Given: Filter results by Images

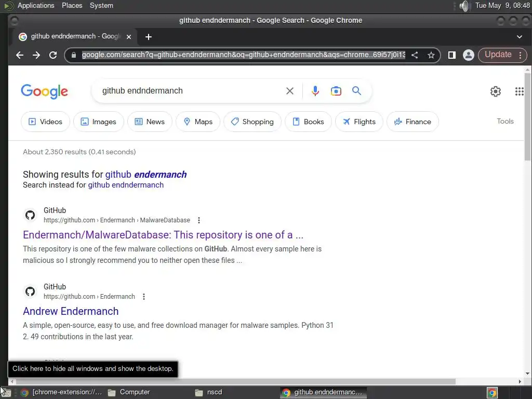Looking at the screenshot, I should (x=98, y=122).
